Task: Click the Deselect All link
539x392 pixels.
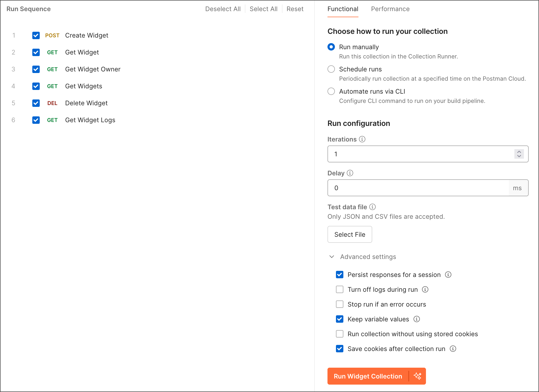Action: (223, 9)
